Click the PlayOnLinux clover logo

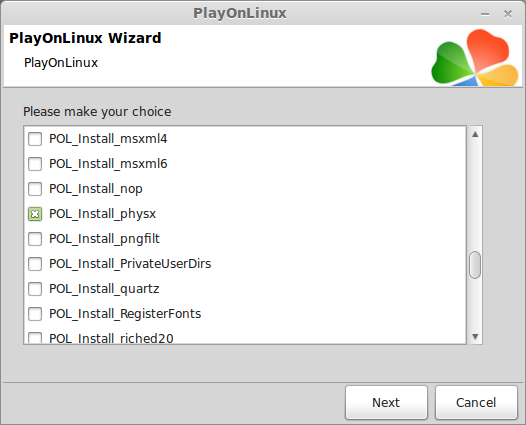pos(475,57)
